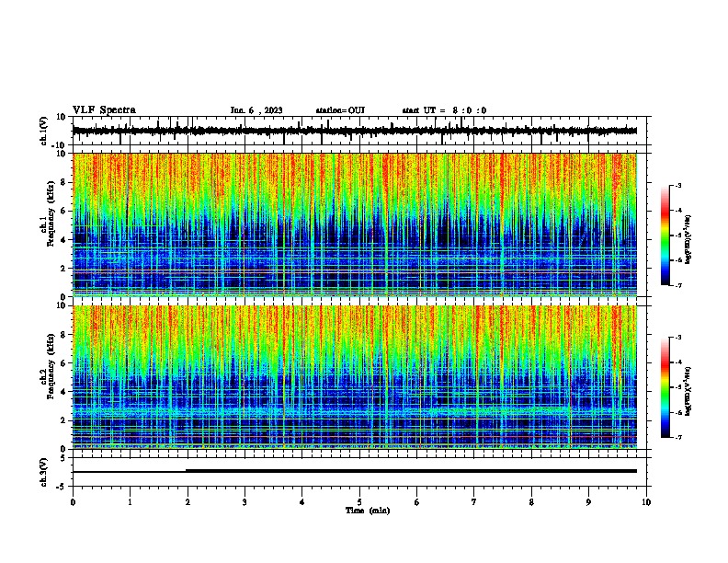
Task: Click the ch.2 color scale bar
Action: (x=665, y=387)
